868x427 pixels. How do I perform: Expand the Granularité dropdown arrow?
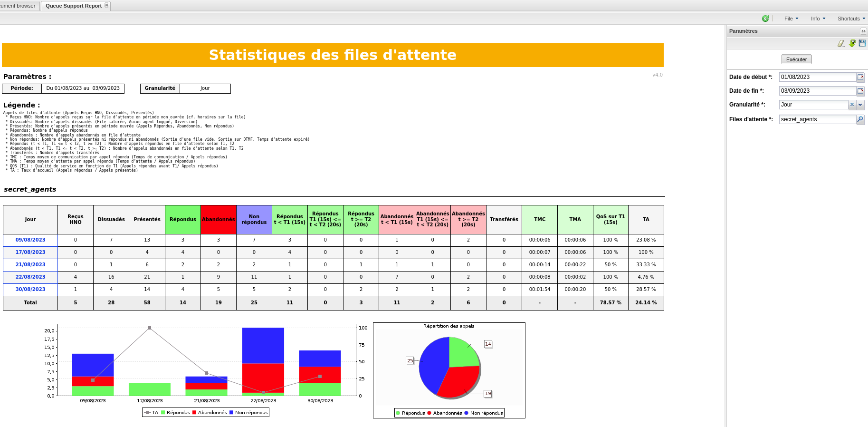(x=860, y=105)
